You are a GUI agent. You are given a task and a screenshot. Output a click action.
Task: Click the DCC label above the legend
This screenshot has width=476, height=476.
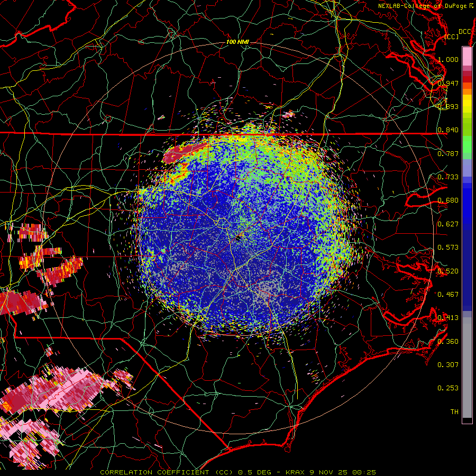(x=465, y=32)
